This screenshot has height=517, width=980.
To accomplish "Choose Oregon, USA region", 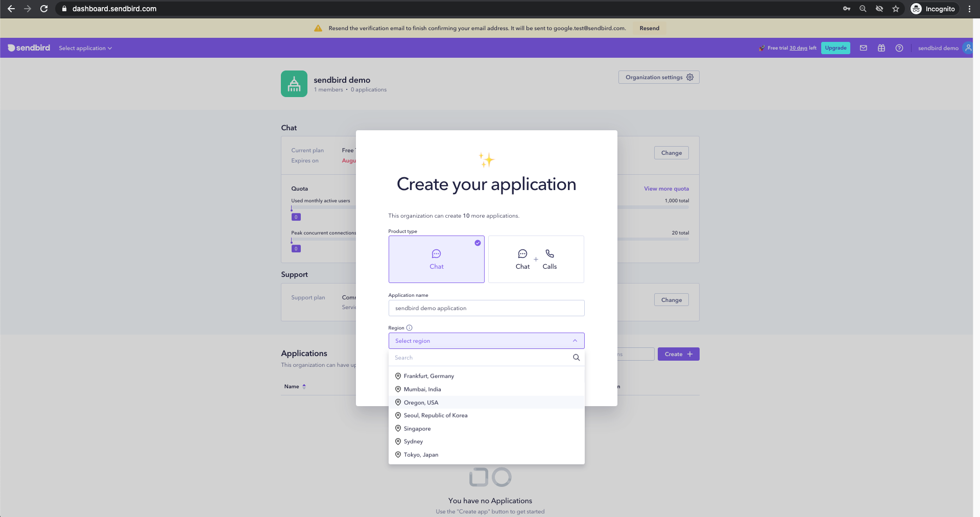I will point(486,403).
